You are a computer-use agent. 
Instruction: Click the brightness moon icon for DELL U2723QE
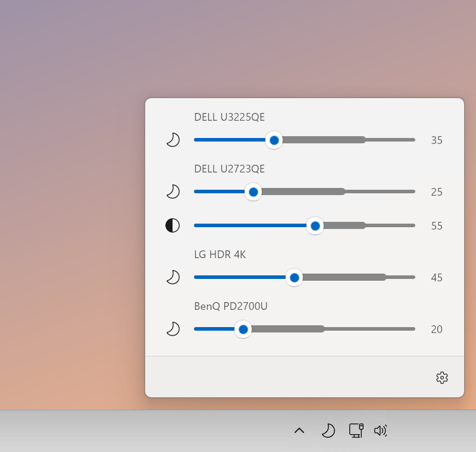point(173,192)
